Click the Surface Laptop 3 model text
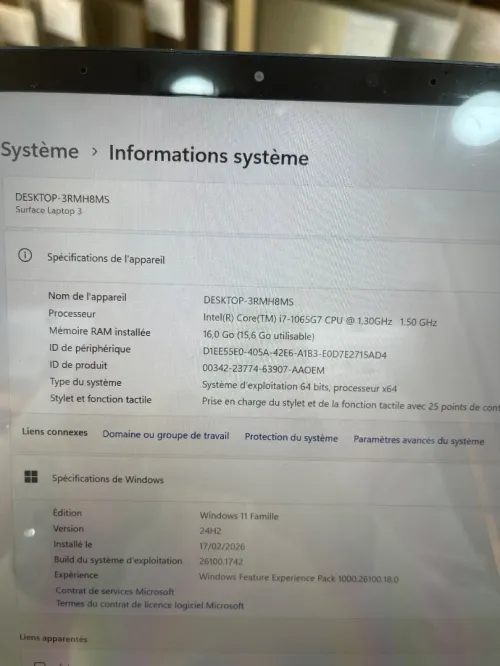 tap(48, 210)
